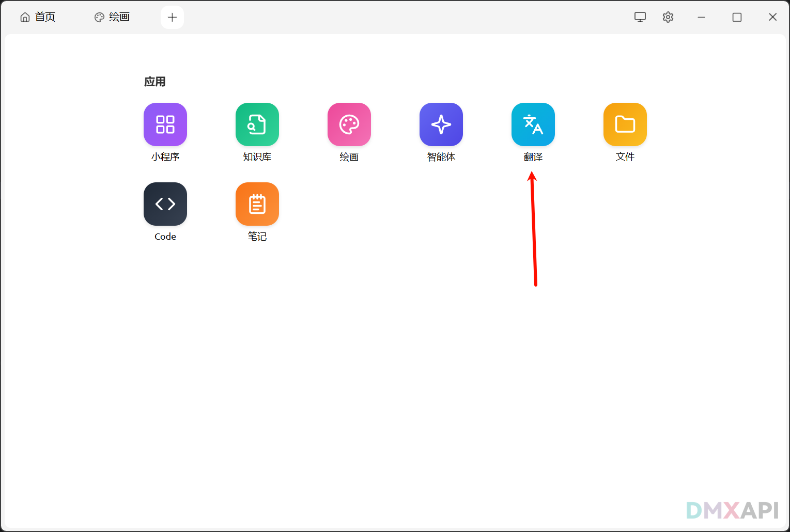Click the plus button to add a tab
This screenshot has width=790, height=532.
click(172, 18)
